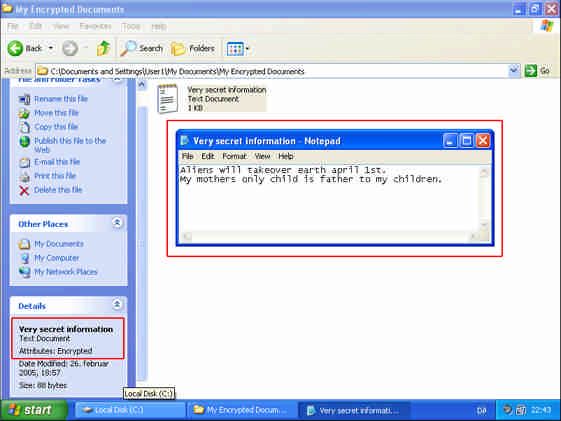This screenshot has height=421, width=561.
Task: Click the My Computer icon
Action: click(24, 258)
